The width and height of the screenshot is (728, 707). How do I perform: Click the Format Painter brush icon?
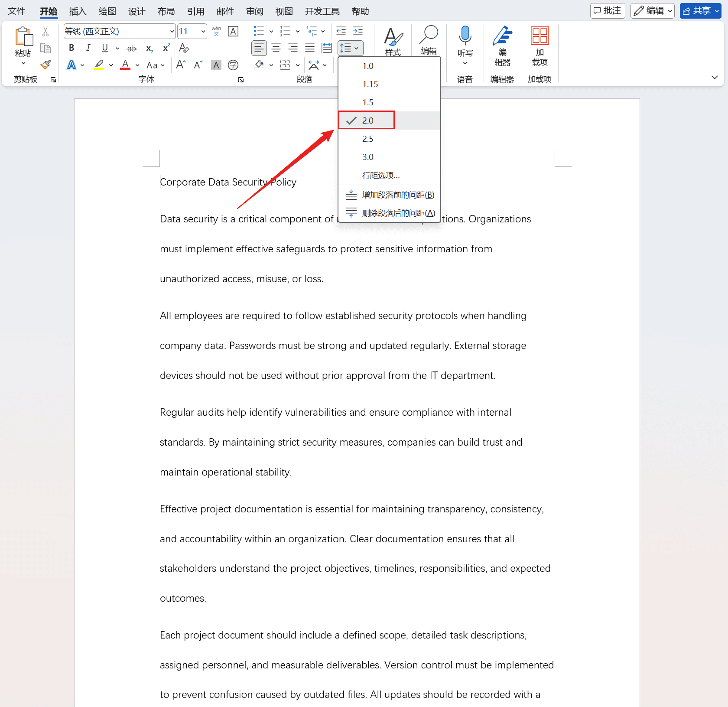point(45,65)
